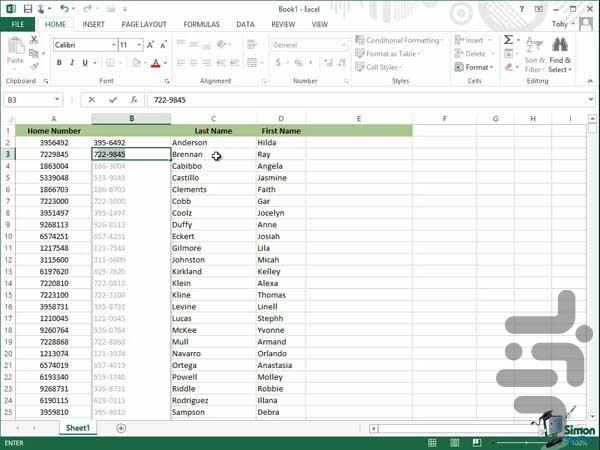Image resolution: width=600 pixels, height=450 pixels.
Task: Toggle Bold formatting in Font group
Action: (59, 63)
